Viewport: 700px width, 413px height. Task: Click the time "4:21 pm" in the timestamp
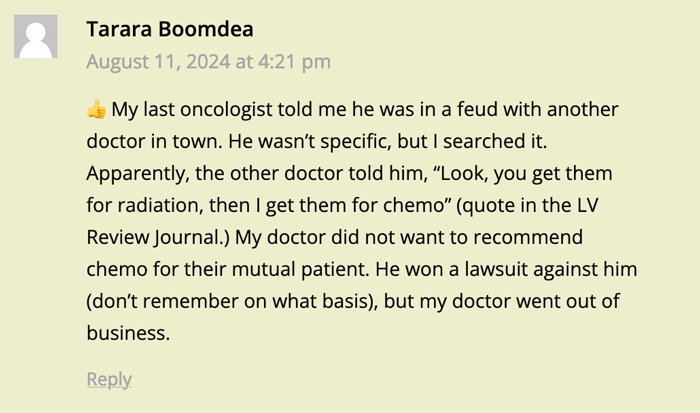293,62
